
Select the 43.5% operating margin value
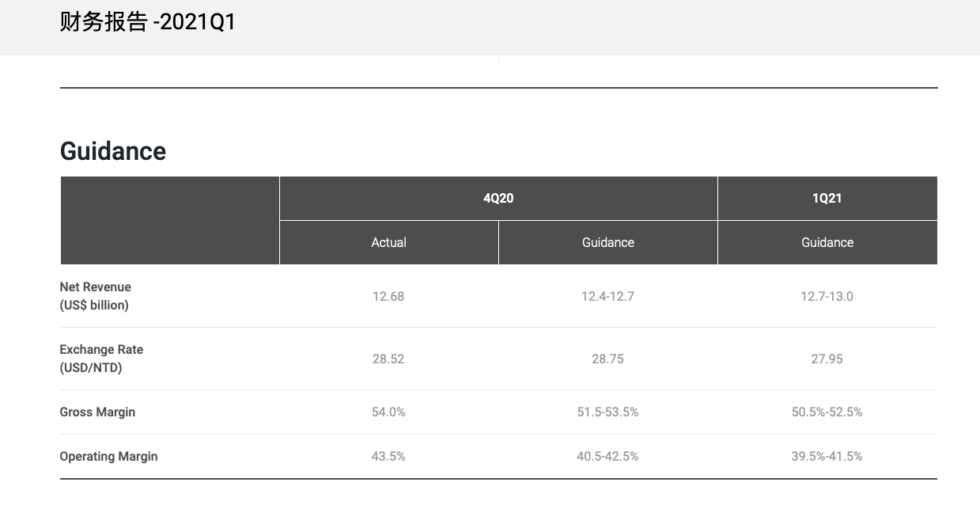(x=388, y=456)
